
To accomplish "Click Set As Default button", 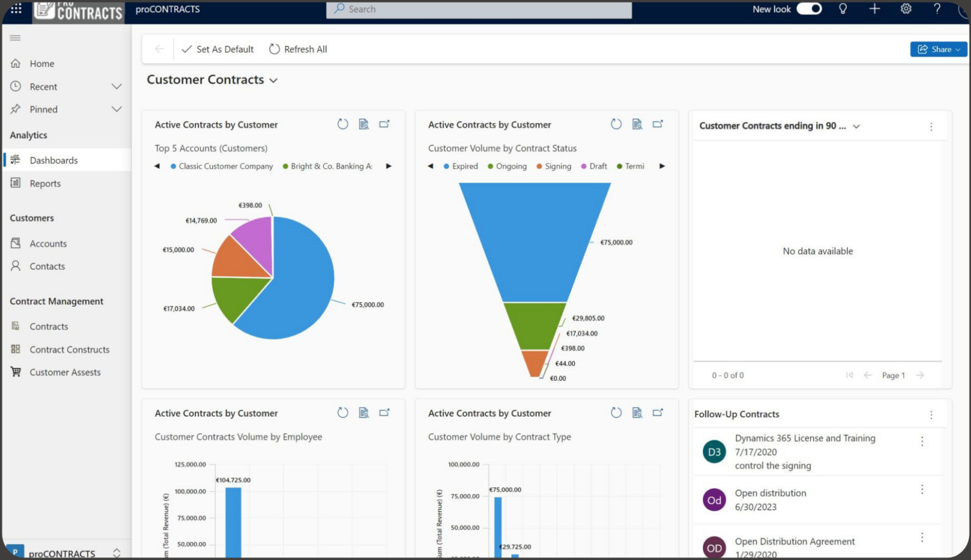I will [217, 49].
